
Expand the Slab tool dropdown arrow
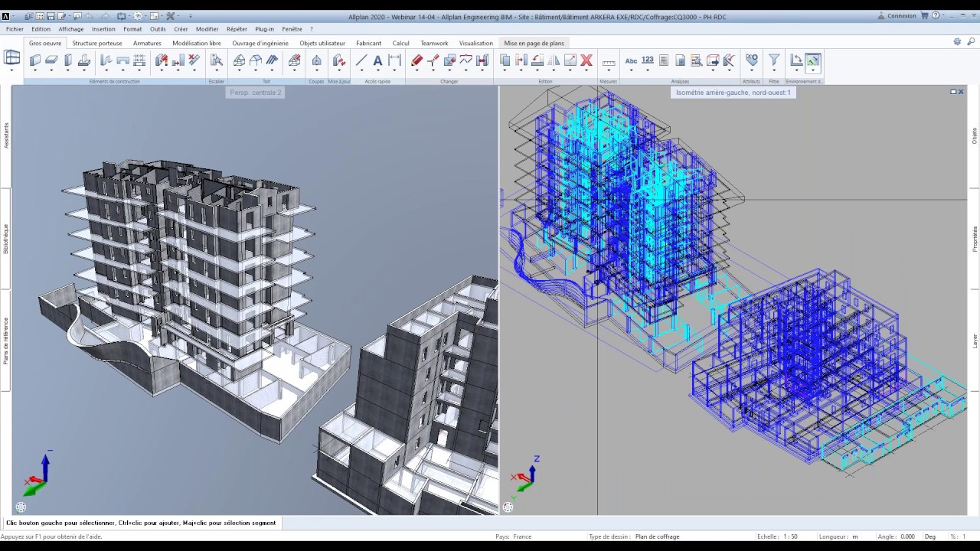tap(51, 70)
